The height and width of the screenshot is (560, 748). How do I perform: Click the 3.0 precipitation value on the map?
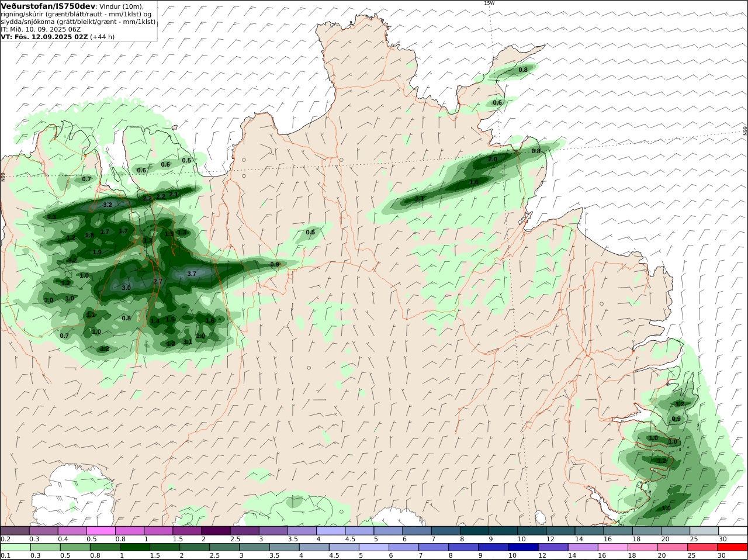pos(126,288)
